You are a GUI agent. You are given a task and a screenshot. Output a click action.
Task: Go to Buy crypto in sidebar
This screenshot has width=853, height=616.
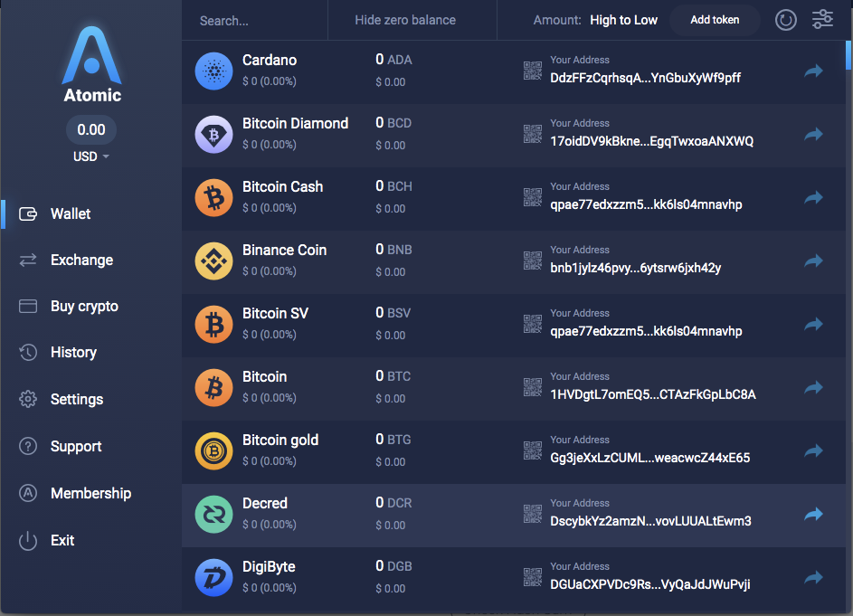point(84,306)
